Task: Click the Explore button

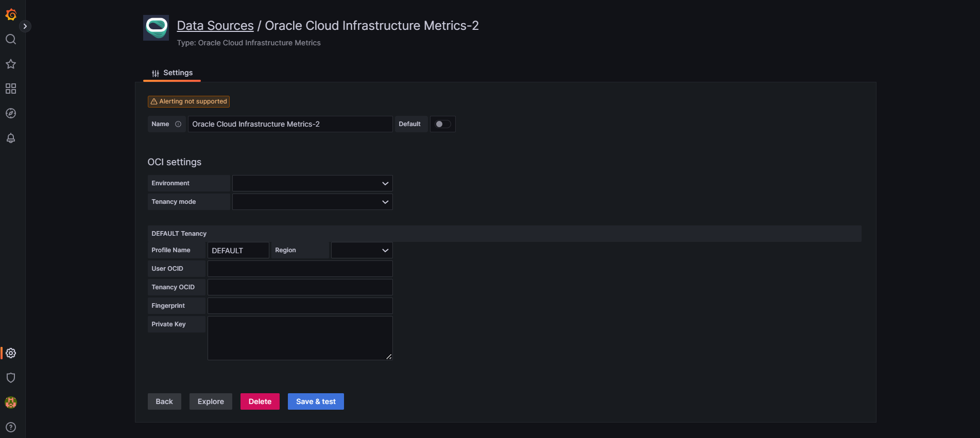Action: click(x=211, y=401)
